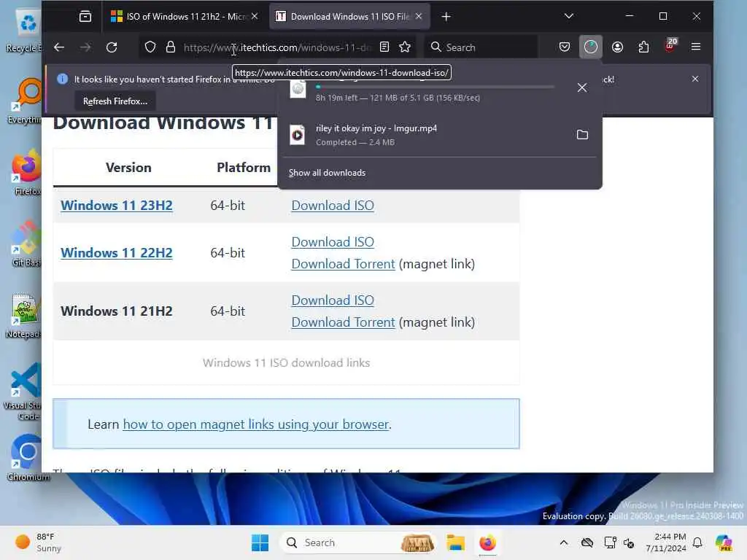The width and height of the screenshot is (747, 560).
Task: Click the network status tray icon
Action: tap(610, 542)
